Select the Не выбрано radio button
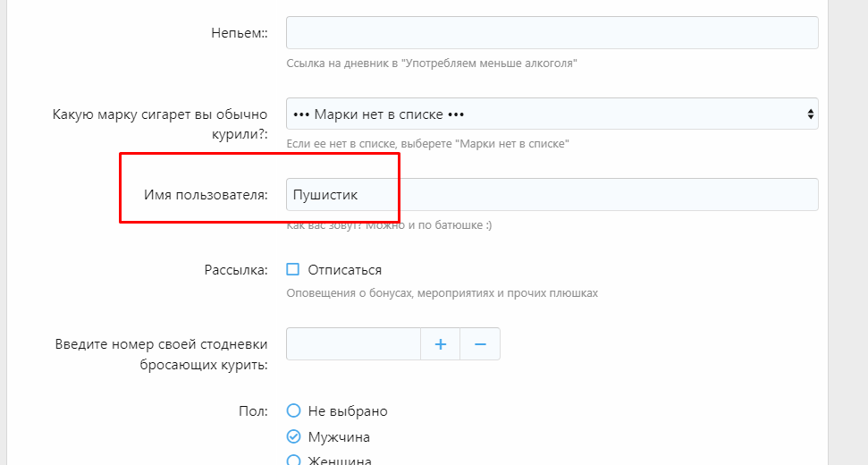Image resolution: width=868 pixels, height=465 pixels. pos(293,411)
